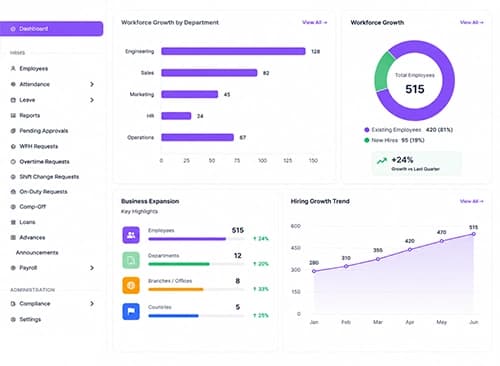Click View All in Workforce Growth donut card
500x366 pixels.
[472, 22]
